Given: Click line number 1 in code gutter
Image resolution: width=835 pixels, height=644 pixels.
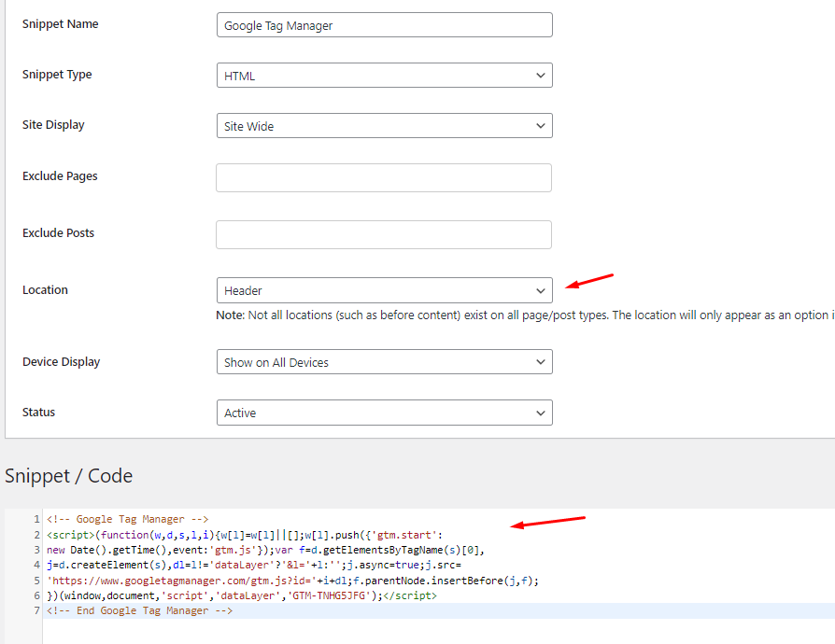Looking at the screenshot, I should tap(36, 519).
